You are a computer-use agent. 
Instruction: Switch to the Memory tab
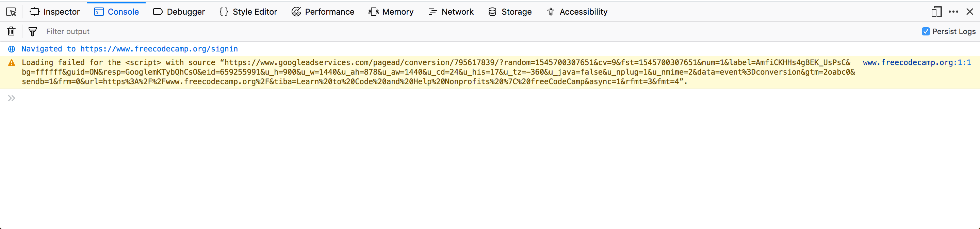click(x=391, y=12)
